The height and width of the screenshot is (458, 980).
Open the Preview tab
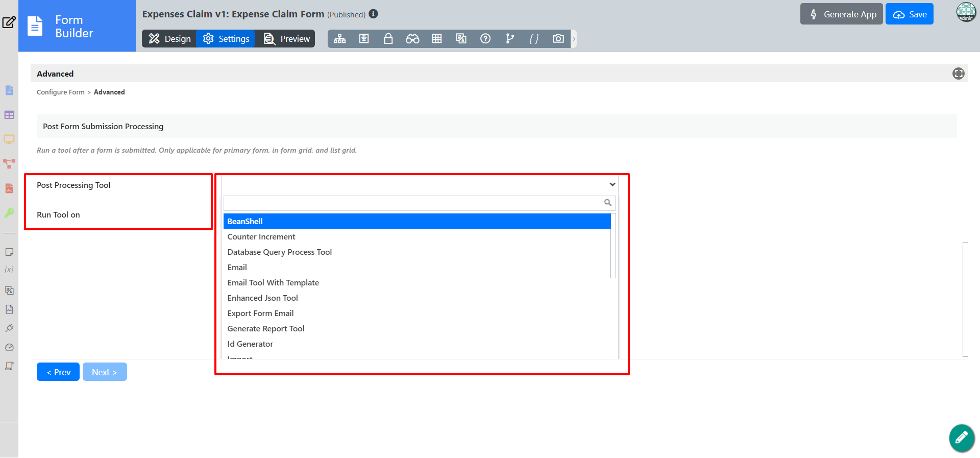[x=287, y=39]
